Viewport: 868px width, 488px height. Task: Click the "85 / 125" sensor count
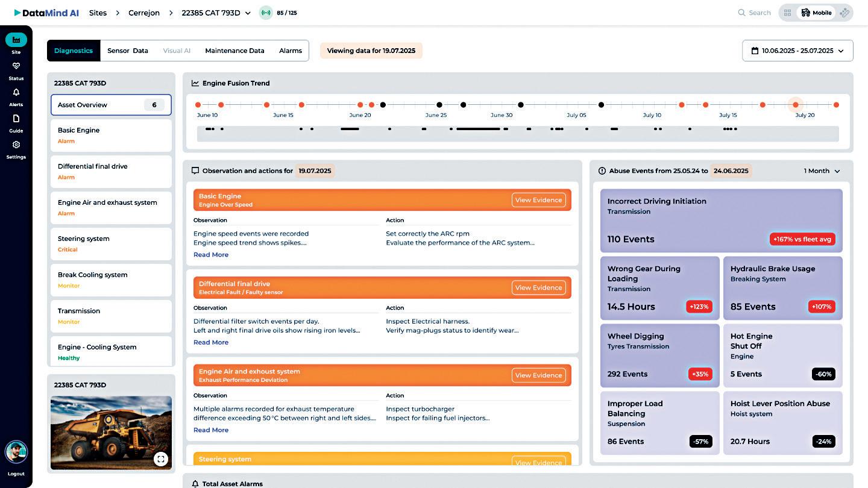click(287, 13)
